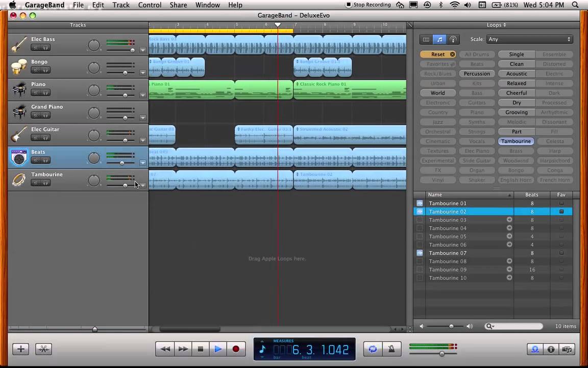Expand automation arrow on Elec Bass track
Image resolution: width=588 pixels, height=368 pixels.
(x=142, y=50)
